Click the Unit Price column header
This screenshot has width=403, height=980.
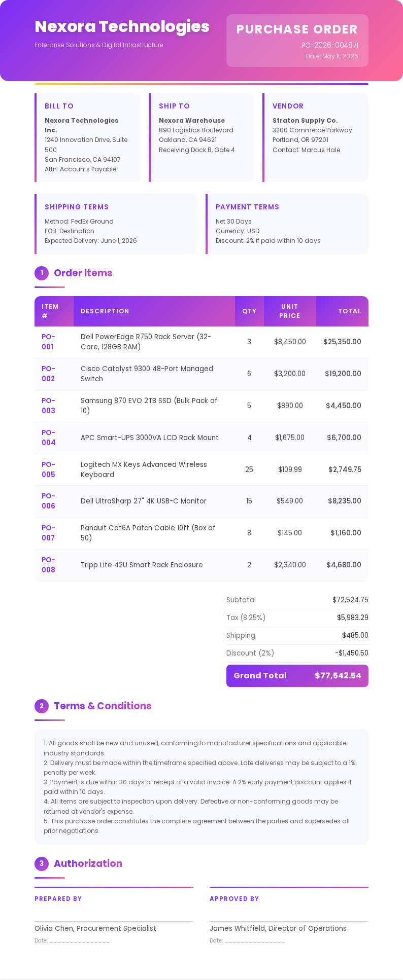290,311
